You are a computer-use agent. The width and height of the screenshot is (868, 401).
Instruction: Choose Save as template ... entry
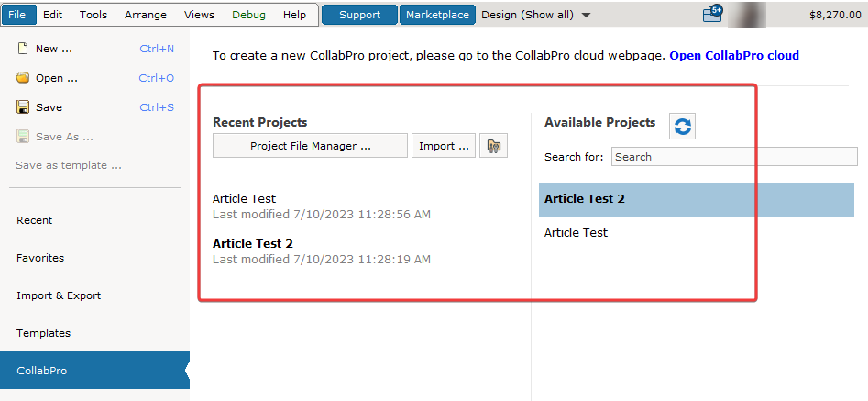(69, 165)
